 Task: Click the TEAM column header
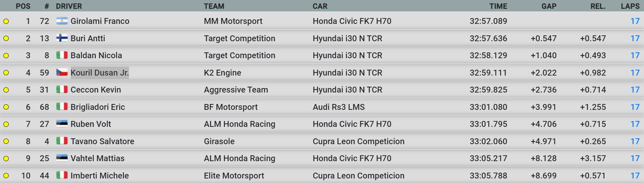point(214,6)
